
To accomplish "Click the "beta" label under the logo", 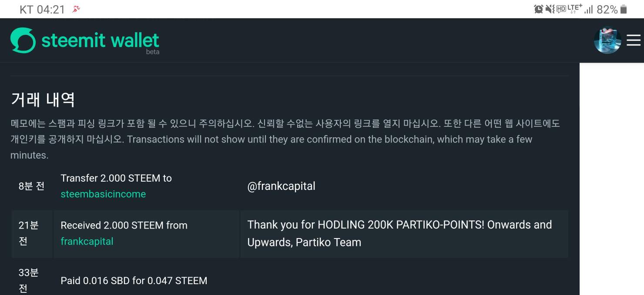I will tap(152, 52).
